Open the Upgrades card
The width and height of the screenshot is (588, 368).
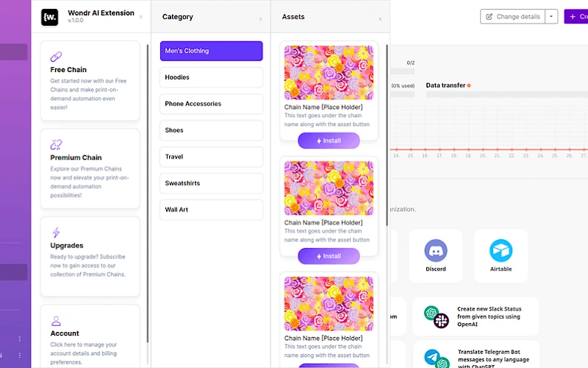(90, 256)
